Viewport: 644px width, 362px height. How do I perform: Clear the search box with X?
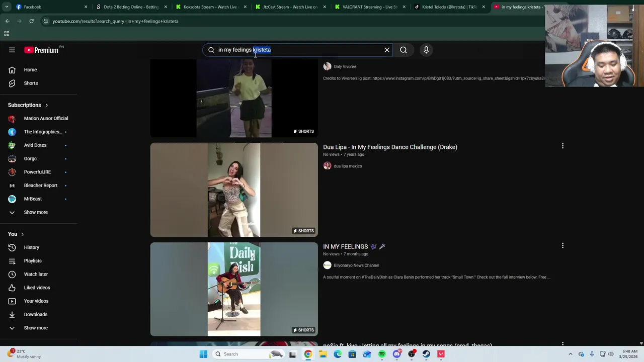click(x=387, y=50)
